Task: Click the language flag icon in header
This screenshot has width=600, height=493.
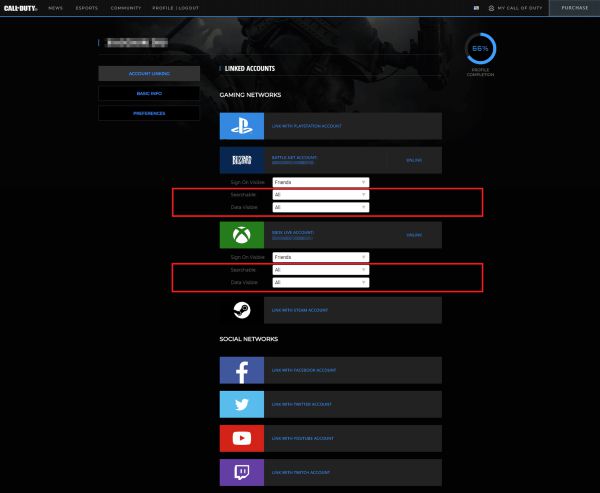Action: [x=476, y=8]
